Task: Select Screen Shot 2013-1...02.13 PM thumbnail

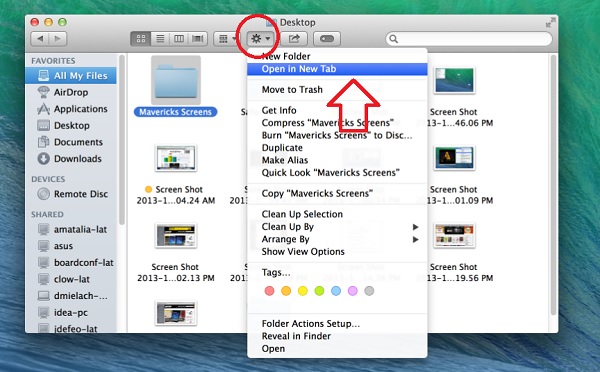Action: pyautogui.click(x=176, y=235)
